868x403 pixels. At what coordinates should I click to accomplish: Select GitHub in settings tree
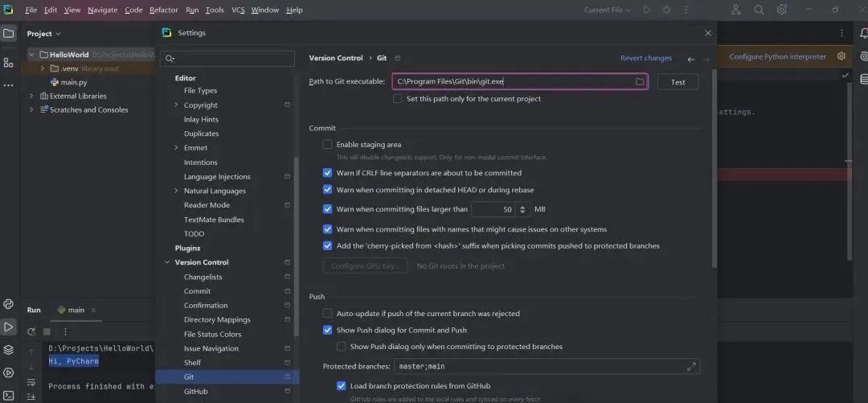pyautogui.click(x=195, y=392)
